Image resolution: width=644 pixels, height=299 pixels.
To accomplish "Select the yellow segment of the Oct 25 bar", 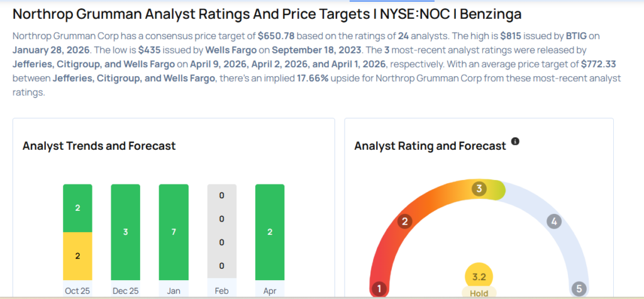I will point(78,256).
